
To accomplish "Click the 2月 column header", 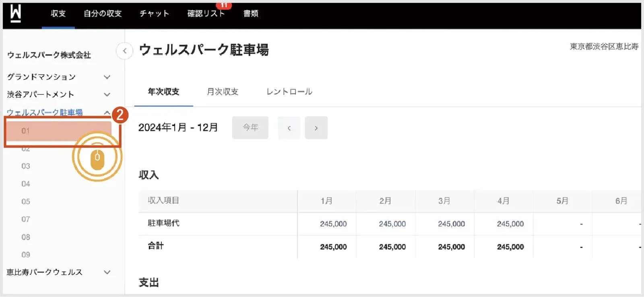I will pyautogui.click(x=386, y=201).
